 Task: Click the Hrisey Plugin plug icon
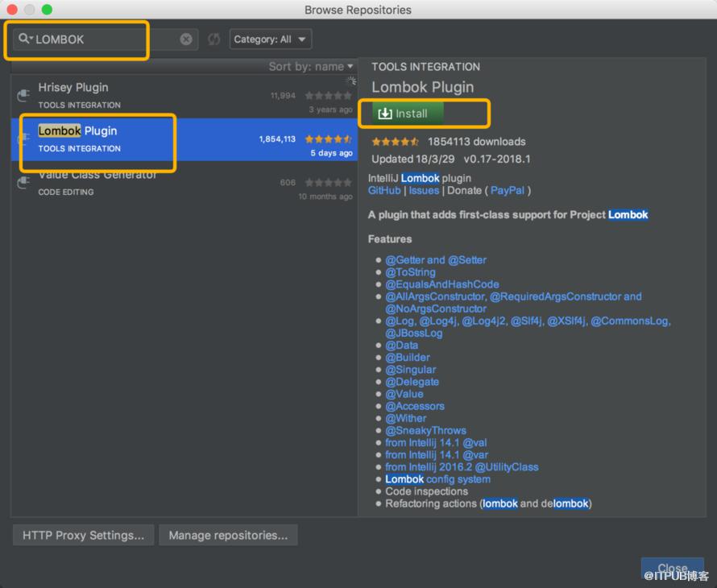tap(23, 96)
